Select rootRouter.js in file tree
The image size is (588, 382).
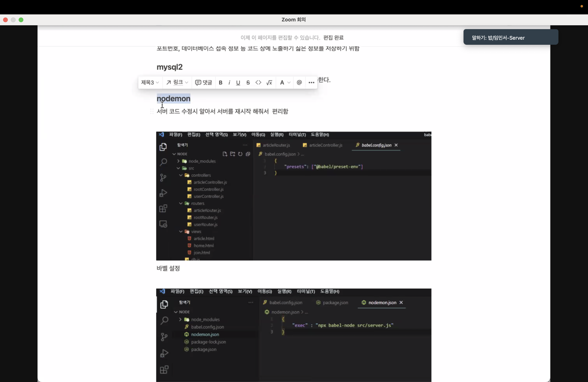point(205,217)
